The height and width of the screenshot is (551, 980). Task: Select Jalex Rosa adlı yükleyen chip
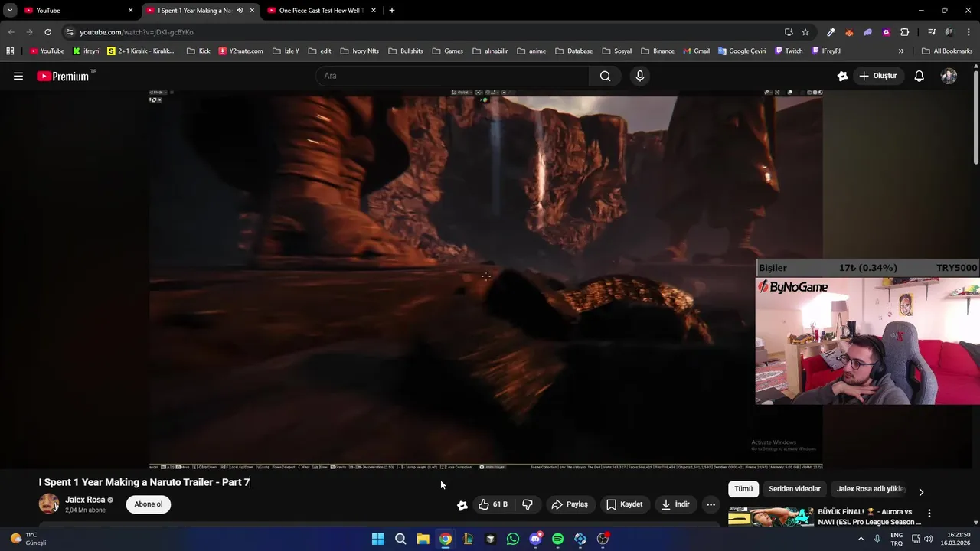coord(871,489)
